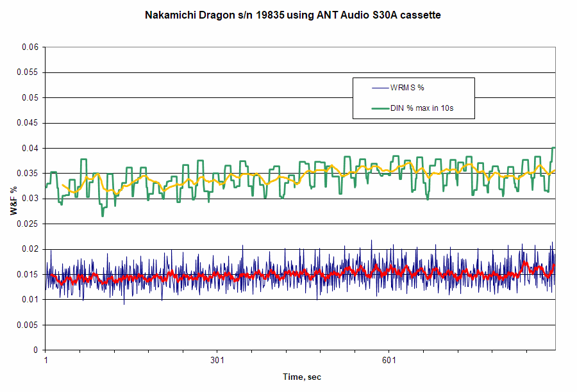The image size is (577, 392).
Task: Click the 0.01 y-axis label
Action: (x=29, y=299)
